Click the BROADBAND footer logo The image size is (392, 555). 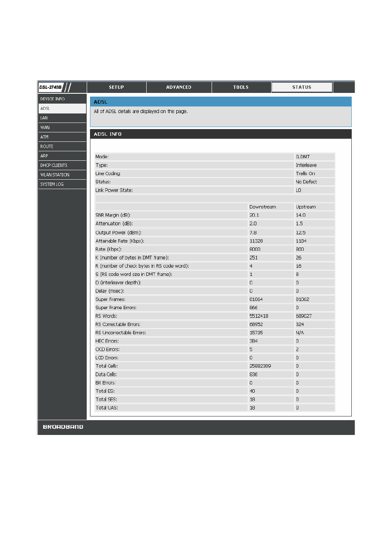63,427
